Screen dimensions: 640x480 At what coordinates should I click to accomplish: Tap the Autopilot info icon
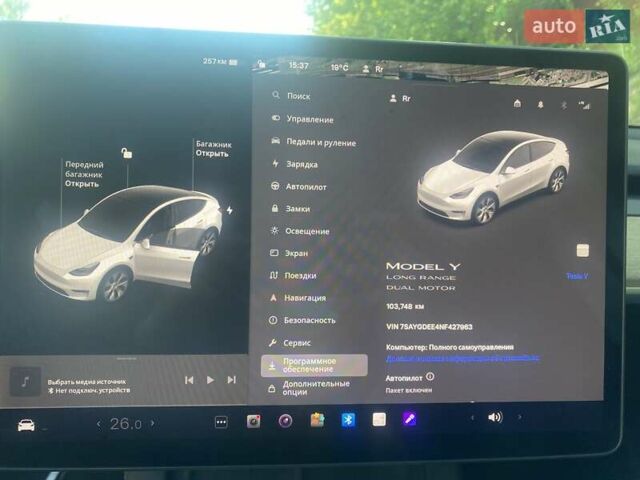[x=430, y=377]
